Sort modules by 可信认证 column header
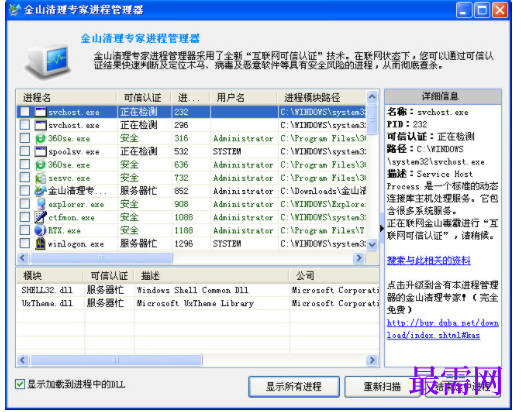The width and height of the screenshot is (521, 412). 109,276
